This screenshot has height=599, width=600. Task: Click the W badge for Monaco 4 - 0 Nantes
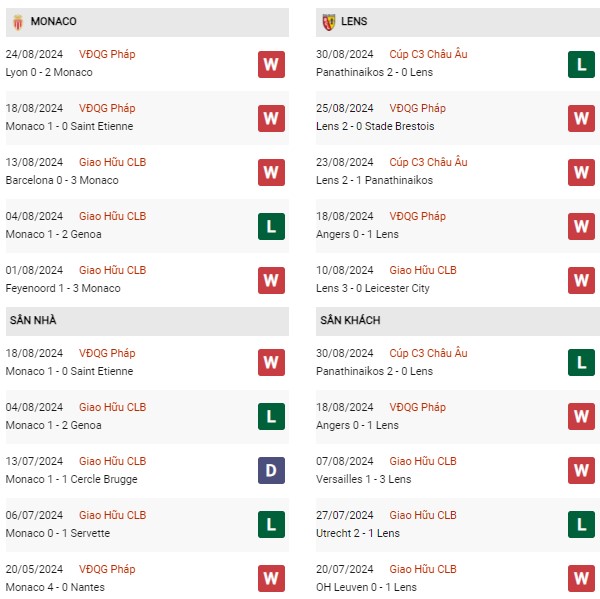point(271,578)
